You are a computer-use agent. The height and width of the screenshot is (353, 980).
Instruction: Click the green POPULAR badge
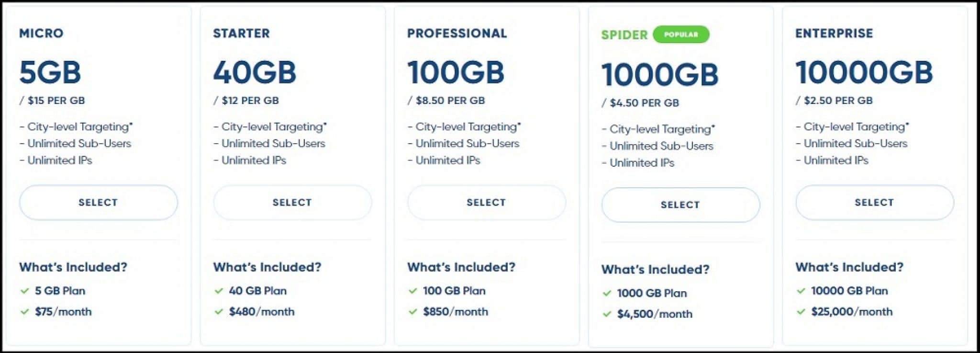[x=681, y=34]
